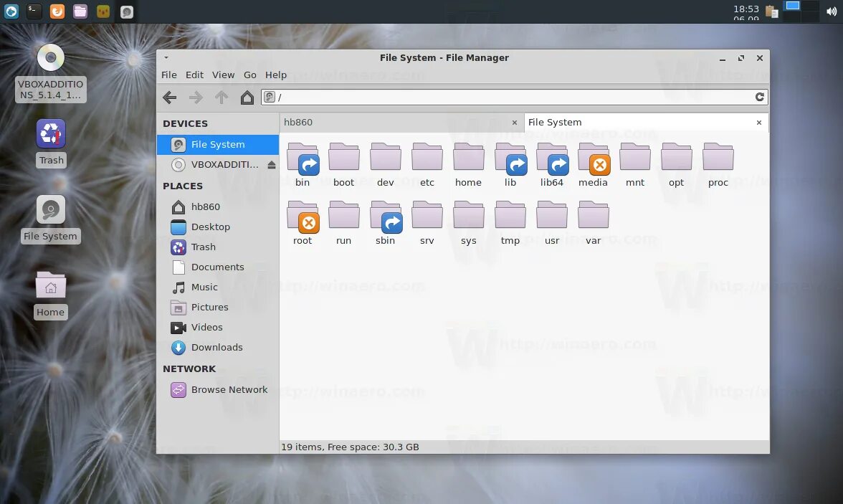Image resolution: width=843 pixels, height=504 pixels.
Task: Click the volume speaker icon in panel
Action: [x=832, y=12]
